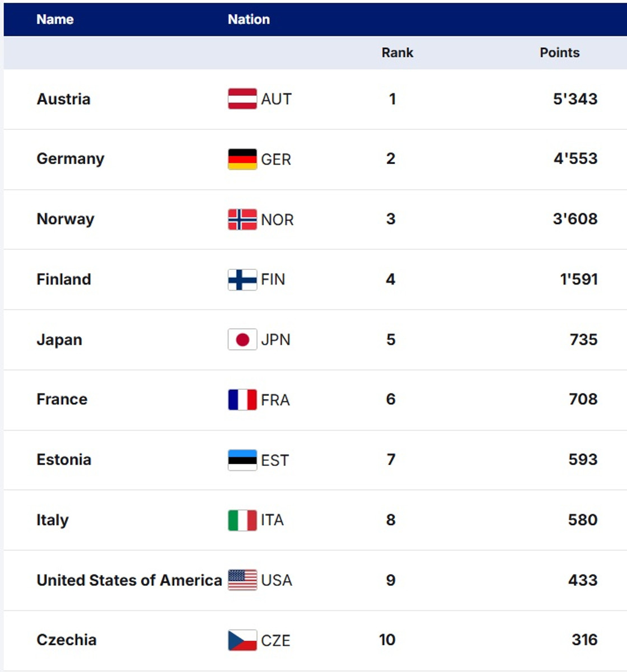Viewport: 627px width, 672px height.
Task: Click the Estonia flag icon
Action: coord(242,460)
